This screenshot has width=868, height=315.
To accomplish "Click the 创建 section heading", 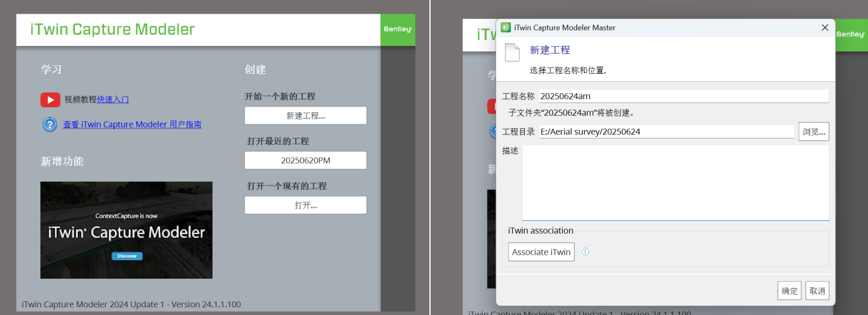I will (255, 69).
